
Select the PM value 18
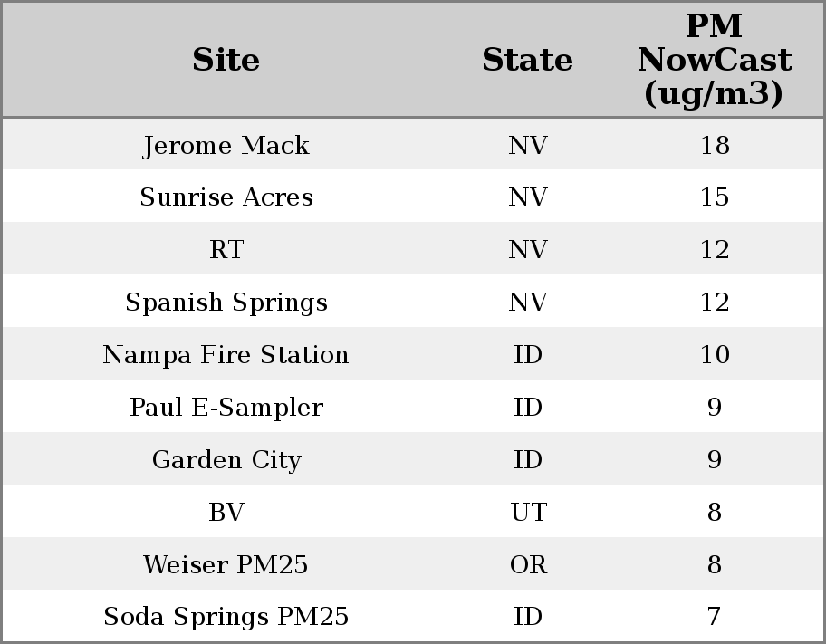tap(714, 146)
